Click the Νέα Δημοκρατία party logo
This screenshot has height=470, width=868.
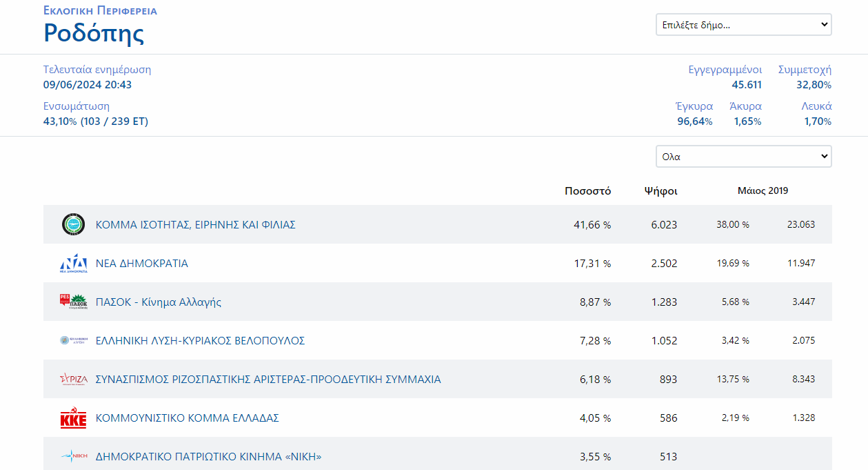[x=73, y=263]
